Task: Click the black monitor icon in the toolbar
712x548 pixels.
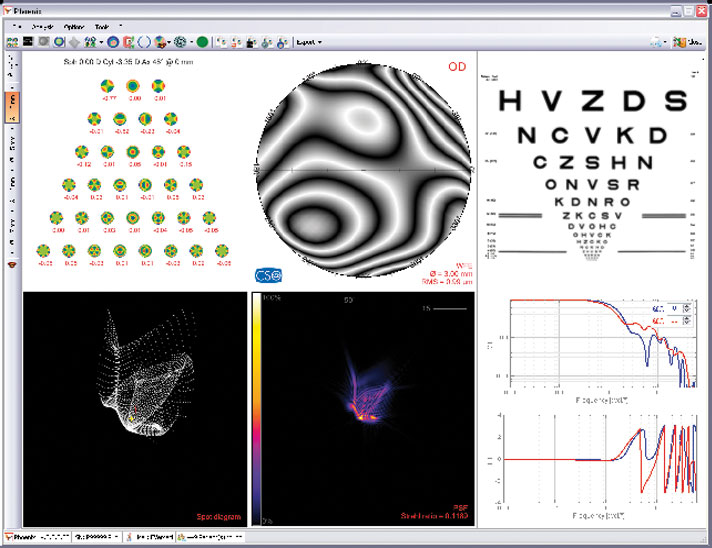Action: pyautogui.click(x=29, y=42)
